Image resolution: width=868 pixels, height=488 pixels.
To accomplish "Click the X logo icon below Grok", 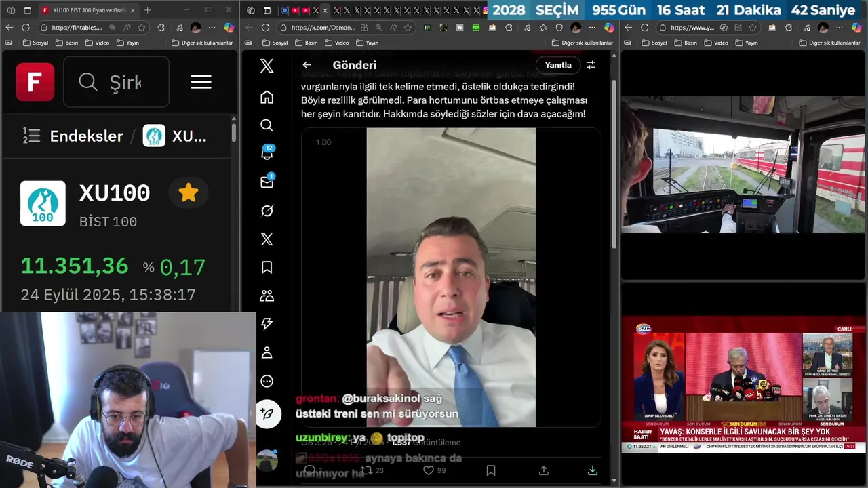I will click(267, 239).
